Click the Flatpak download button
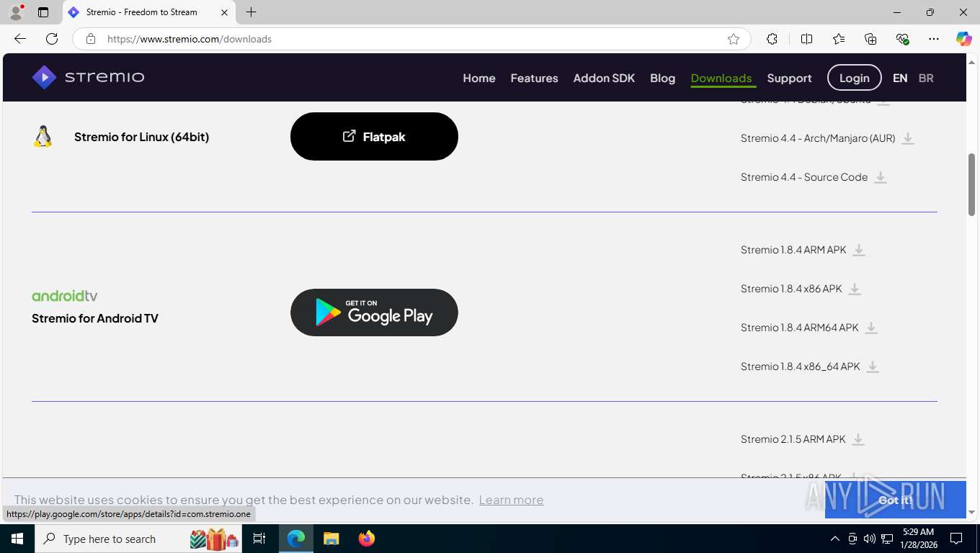980x553 pixels. point(374,136)
